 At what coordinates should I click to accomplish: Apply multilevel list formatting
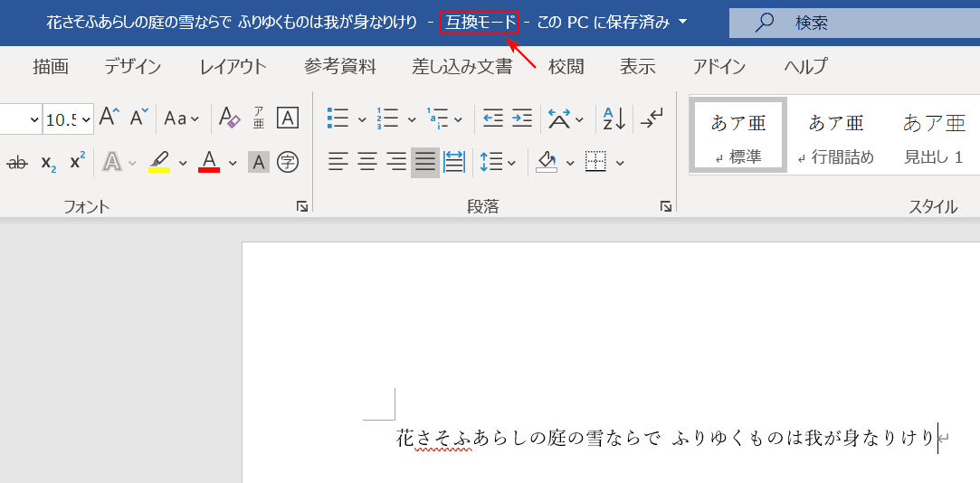pos(437,118)
